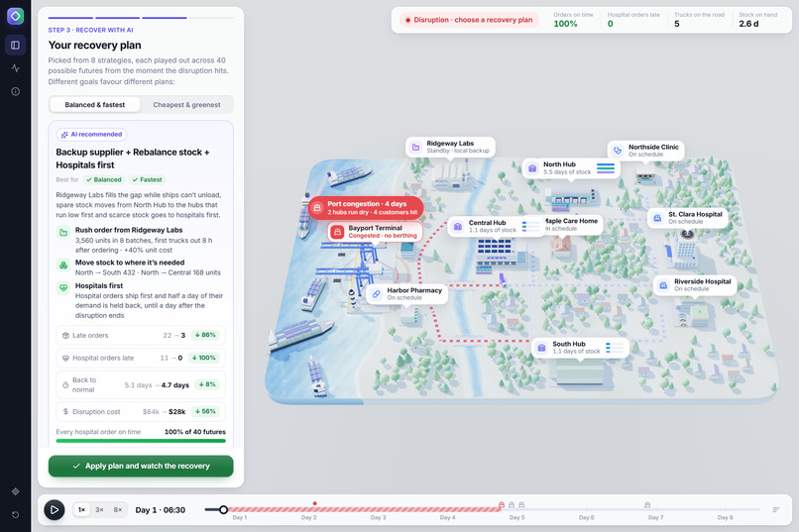
Task: Open the app logo in the sidebar
Action: click(x=15, y=16)
